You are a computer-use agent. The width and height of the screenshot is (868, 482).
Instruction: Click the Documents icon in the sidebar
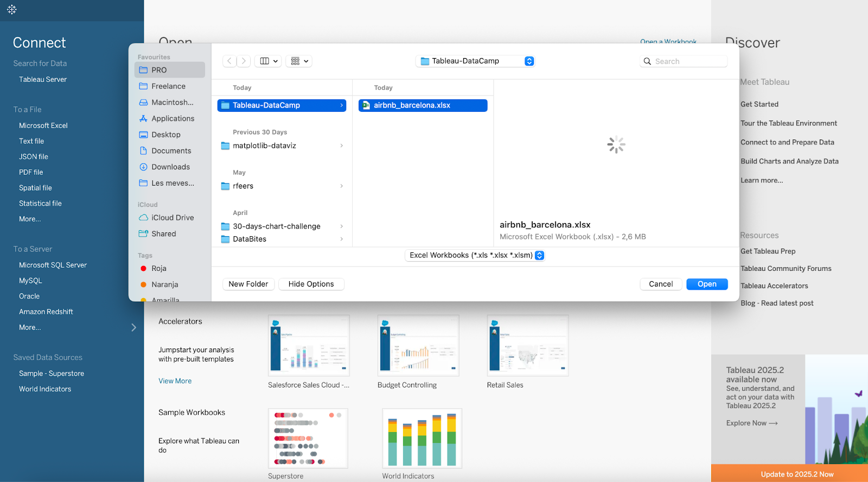point(143,151)
